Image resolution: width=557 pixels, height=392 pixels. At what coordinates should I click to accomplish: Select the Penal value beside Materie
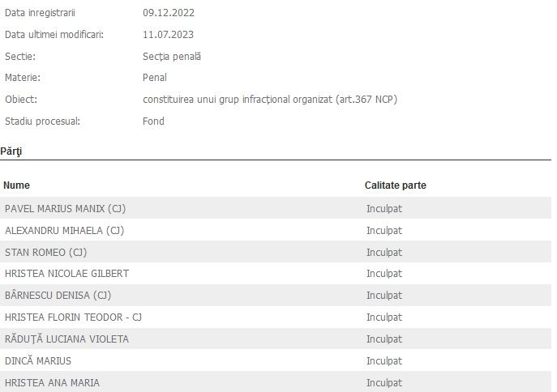click(155, 78)
